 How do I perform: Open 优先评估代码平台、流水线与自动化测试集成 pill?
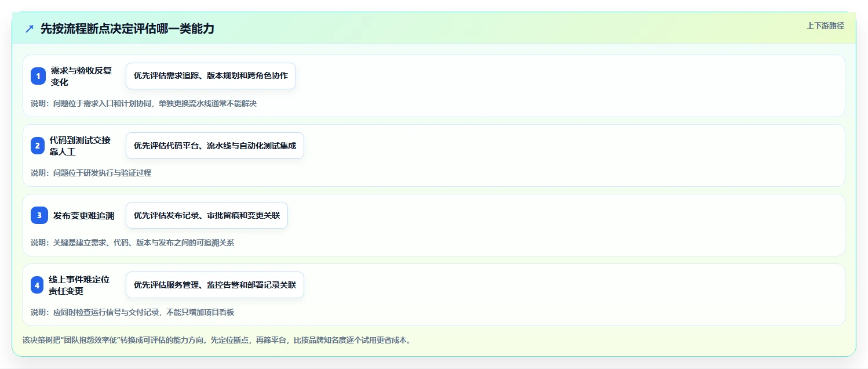click(215, 146)
